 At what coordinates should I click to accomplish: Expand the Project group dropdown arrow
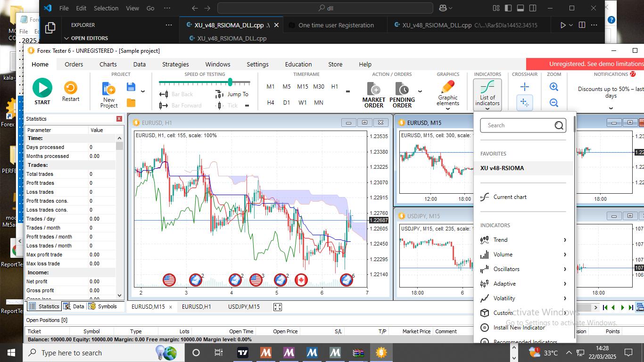(x=143, y=91)
